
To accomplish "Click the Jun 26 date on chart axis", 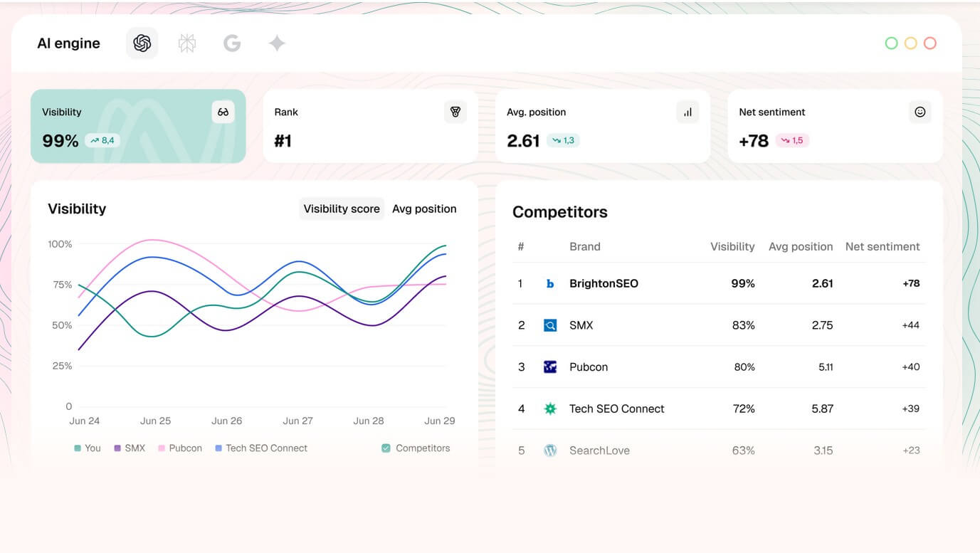I will (227, 421).
